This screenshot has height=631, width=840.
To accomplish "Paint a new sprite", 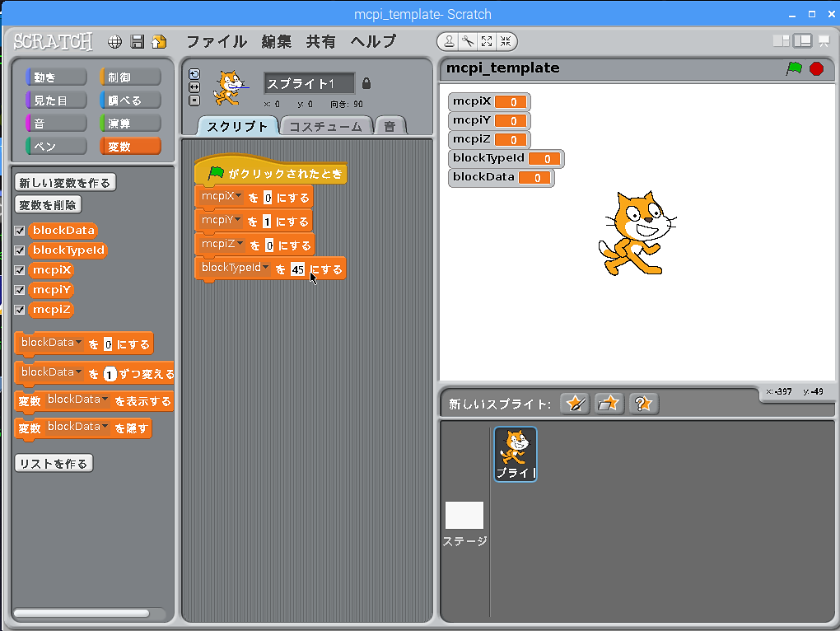I will (x=575, y=404).
